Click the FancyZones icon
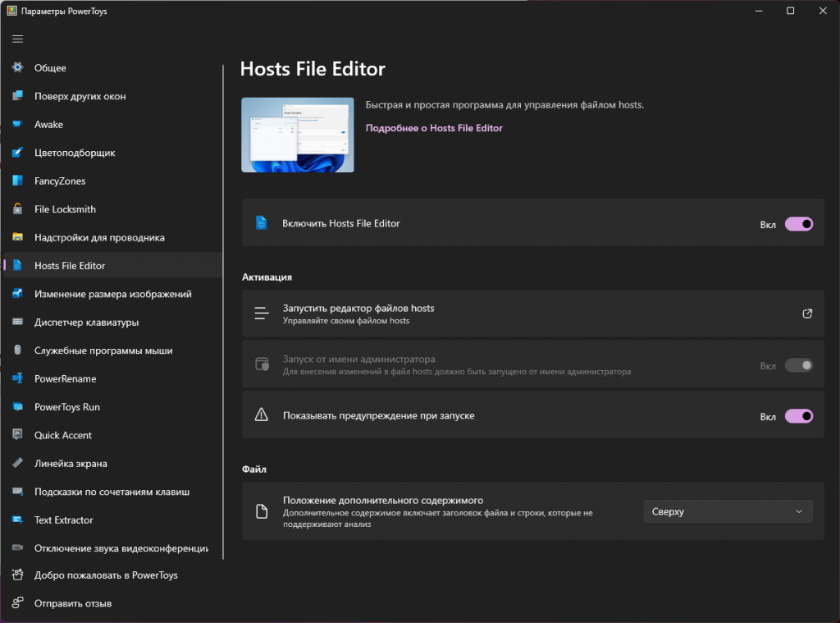 pos(18,181)
